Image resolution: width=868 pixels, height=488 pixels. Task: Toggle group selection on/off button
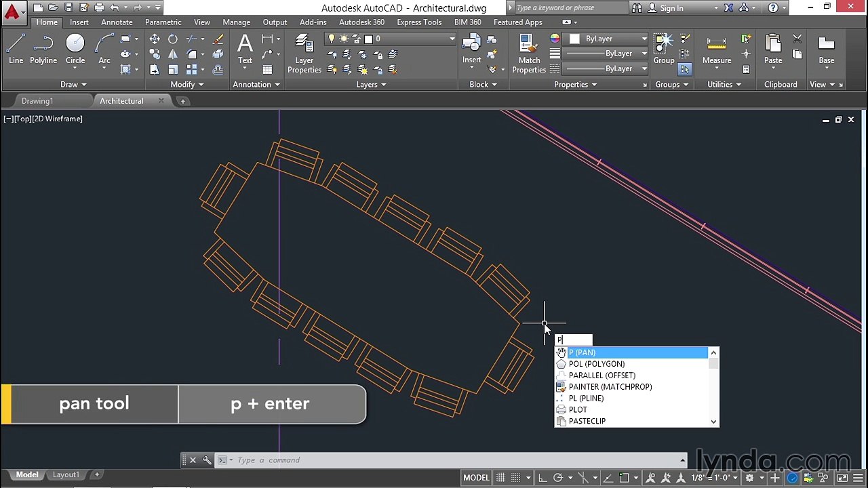(684, 69)
